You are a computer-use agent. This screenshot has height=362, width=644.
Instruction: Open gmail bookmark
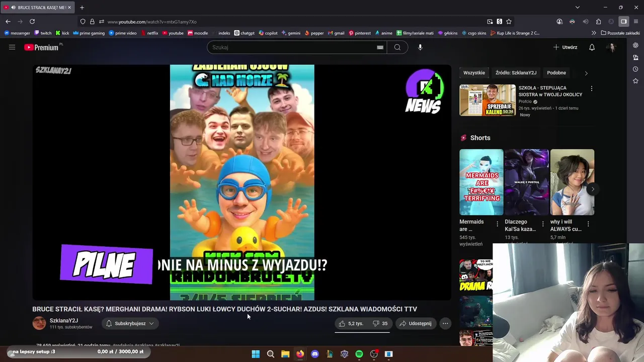[336, 33]
